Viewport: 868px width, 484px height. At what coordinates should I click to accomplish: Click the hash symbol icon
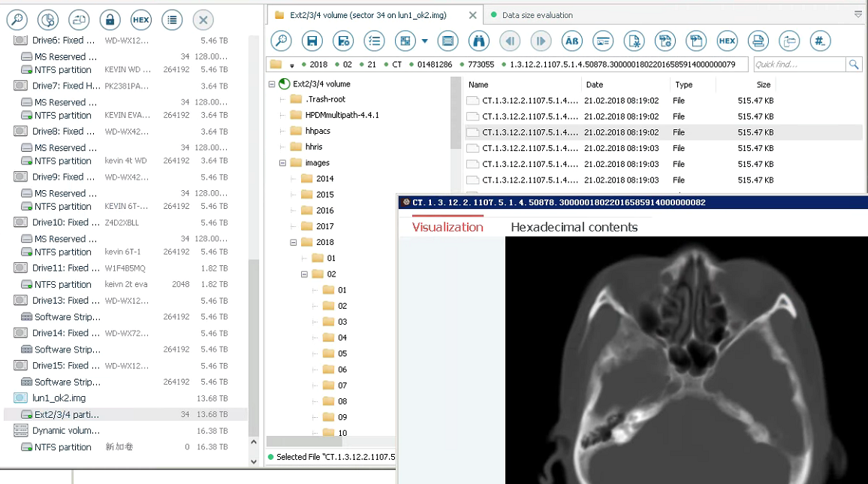click(x=820, y=41)
